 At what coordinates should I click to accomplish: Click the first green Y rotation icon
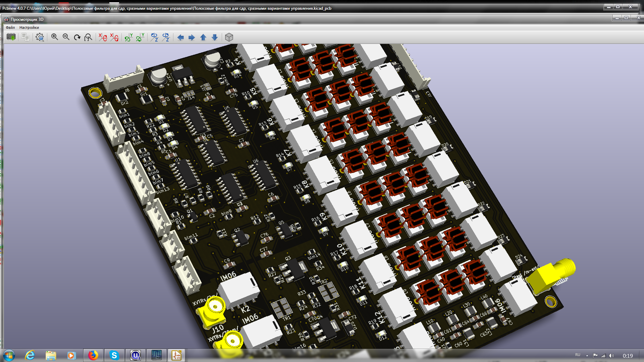128,37
